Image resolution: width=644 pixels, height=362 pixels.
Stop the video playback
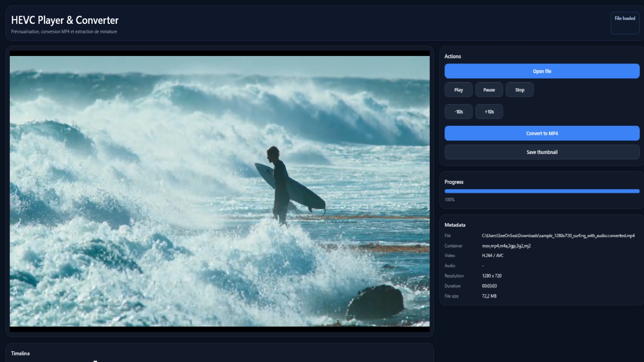(x=519, y=90)
